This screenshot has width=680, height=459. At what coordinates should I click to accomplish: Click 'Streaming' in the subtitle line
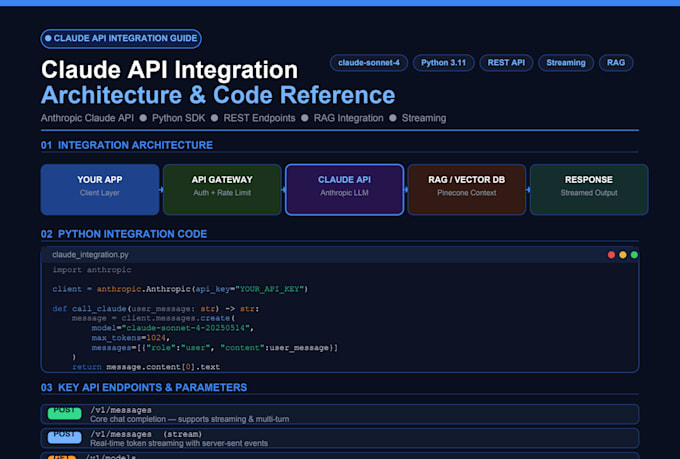424,118
